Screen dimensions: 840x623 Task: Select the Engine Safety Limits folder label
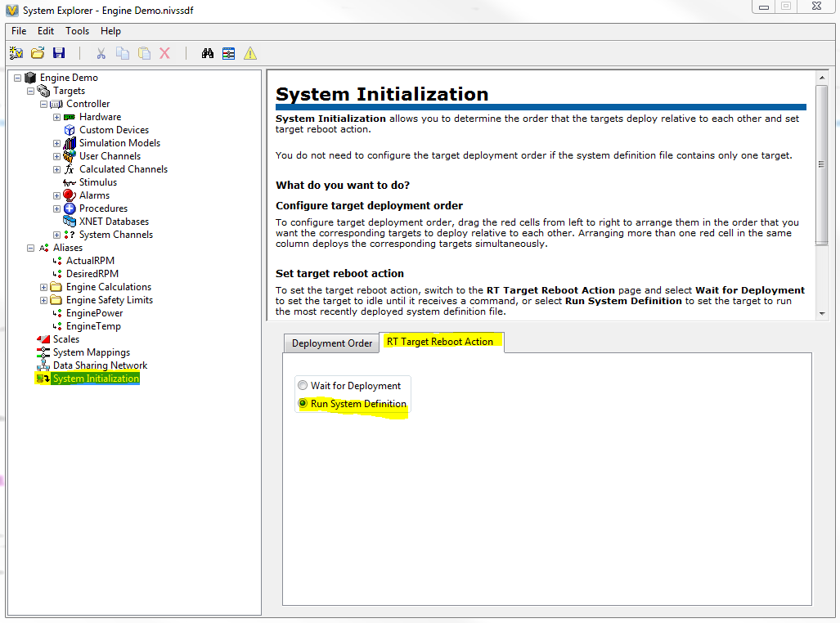click(110, 300)
